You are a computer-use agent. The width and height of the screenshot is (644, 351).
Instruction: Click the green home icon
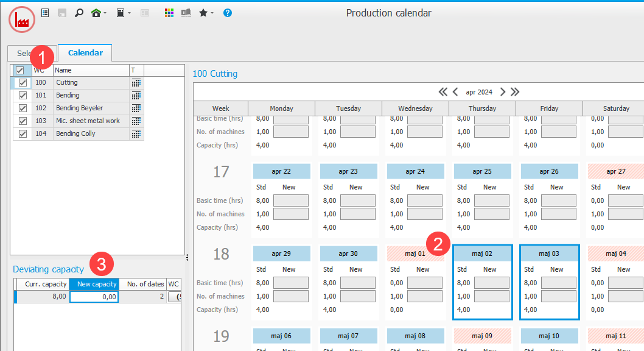coord(96,13)
